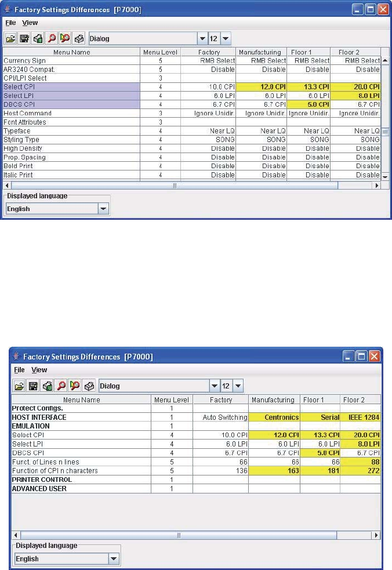Open the English language dropdown in top window
This screenshot has width=392, height=570.
coord(103,209)
